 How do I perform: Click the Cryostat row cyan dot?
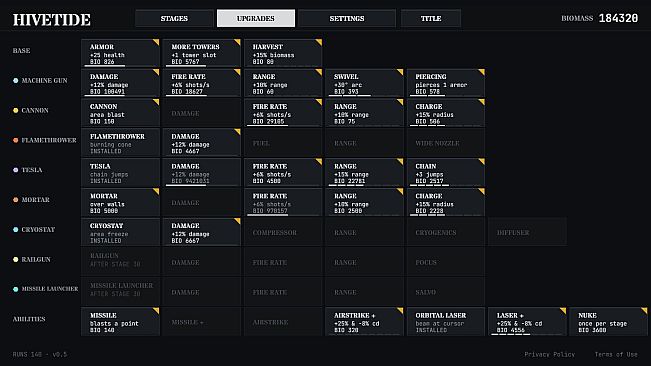(15, 229)
